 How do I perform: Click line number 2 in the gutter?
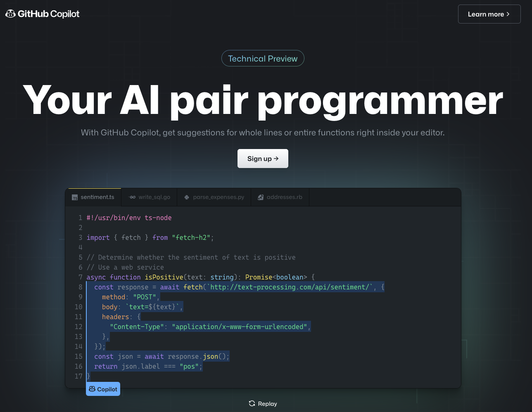81,227
